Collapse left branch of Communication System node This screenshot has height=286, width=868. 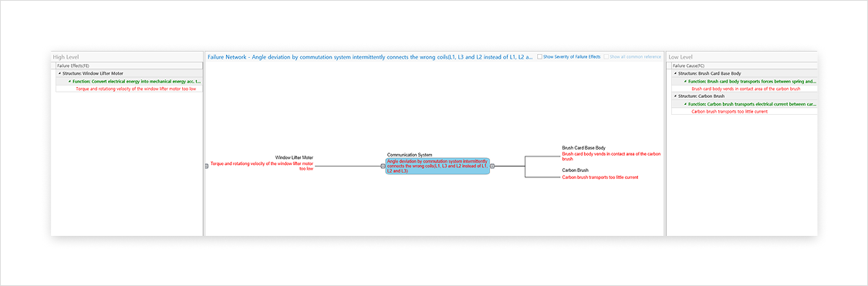383,166
